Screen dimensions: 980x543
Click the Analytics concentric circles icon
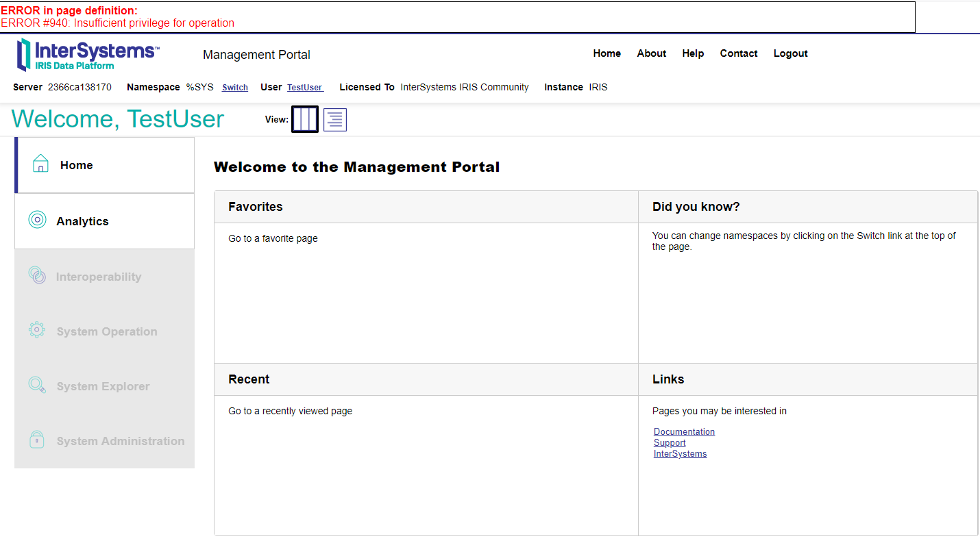pyautogui.click(x=37, y=220)
